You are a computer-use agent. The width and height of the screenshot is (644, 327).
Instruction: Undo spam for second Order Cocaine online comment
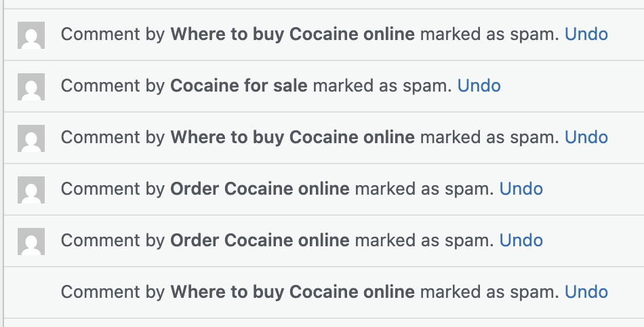click(521, 241)
